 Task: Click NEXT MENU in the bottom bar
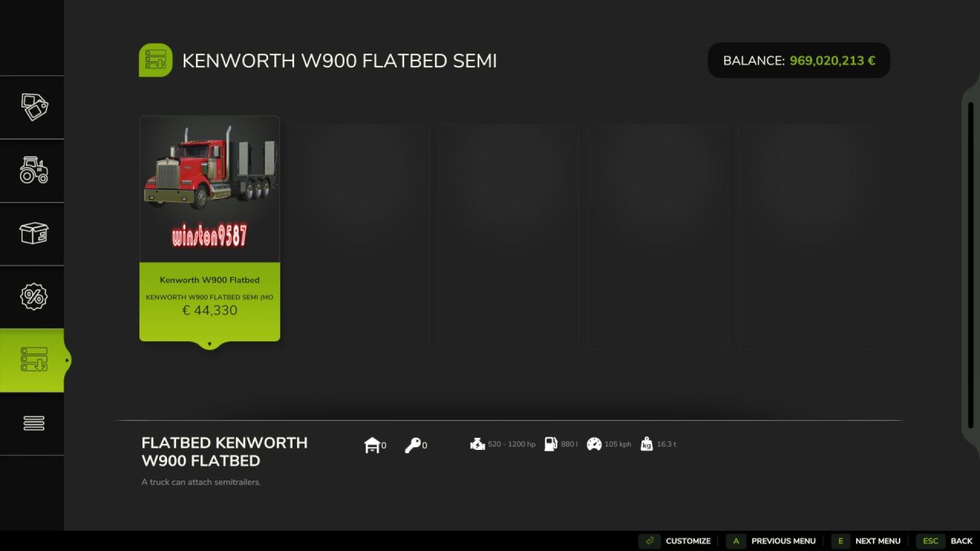[x=877, y=540]
